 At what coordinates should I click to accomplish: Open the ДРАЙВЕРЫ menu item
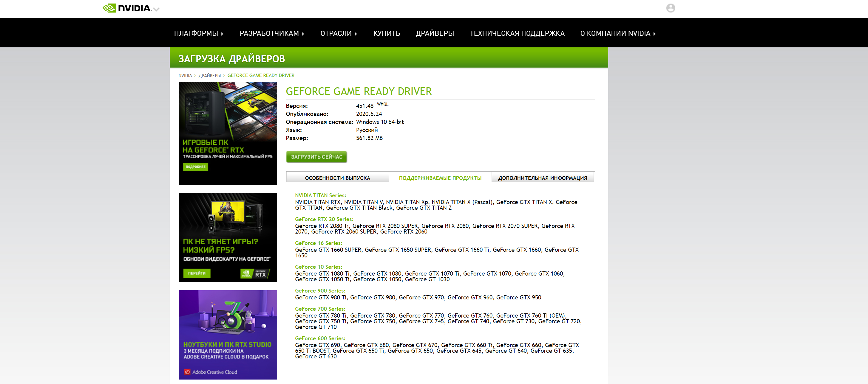pyautogui.click(x=435, y=33)
